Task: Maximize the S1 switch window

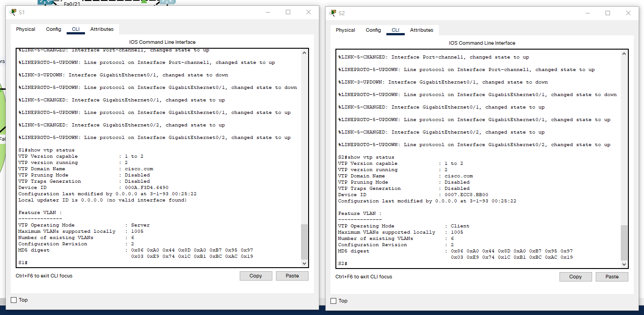Action: tap(288, 12)
